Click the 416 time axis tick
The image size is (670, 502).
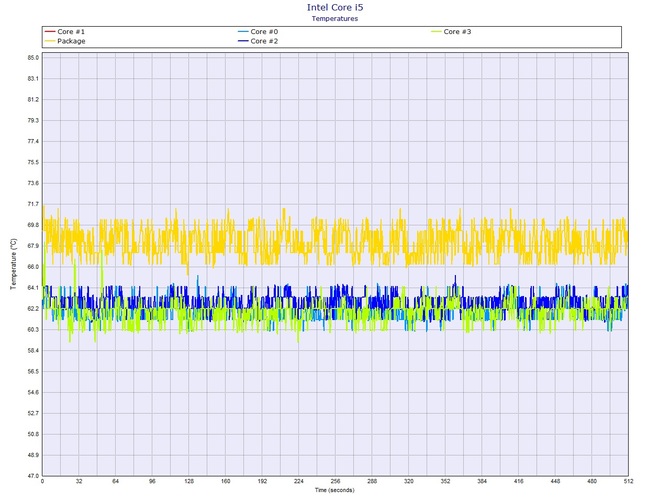(519, 481)
